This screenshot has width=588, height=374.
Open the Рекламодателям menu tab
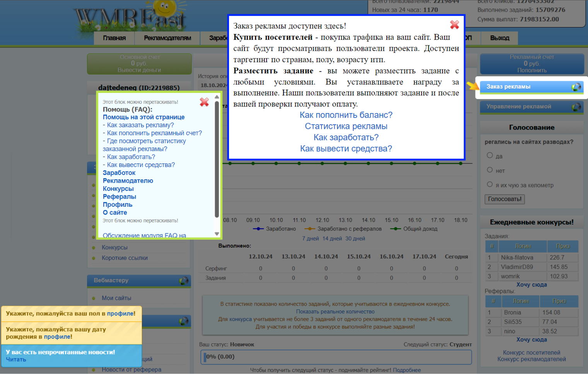(168, 38)
